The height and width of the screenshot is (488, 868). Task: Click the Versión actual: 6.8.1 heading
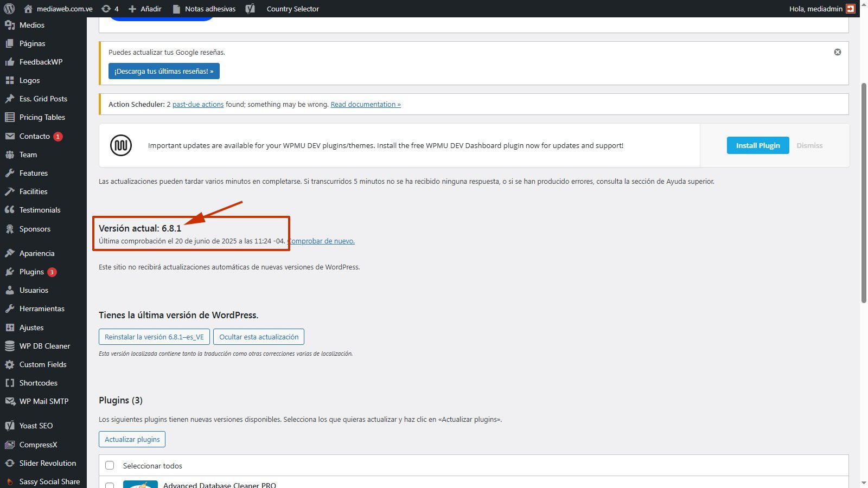(x=140, y=228)
